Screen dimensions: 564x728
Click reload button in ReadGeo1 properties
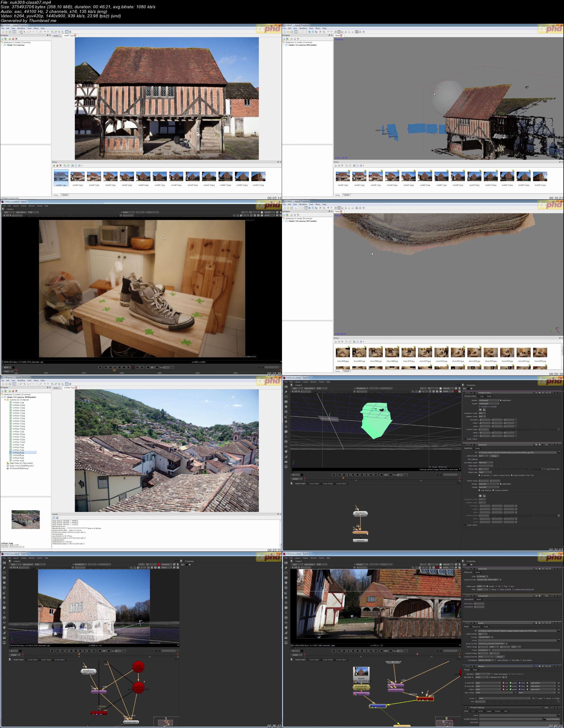494,456
